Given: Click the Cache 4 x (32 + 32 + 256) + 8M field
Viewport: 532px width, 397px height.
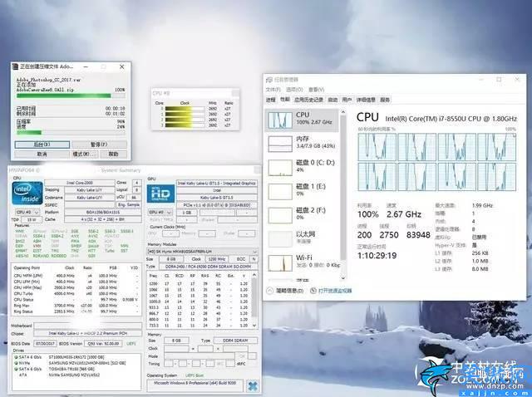Looking at the screenshot, I should [x=103, y=219].
